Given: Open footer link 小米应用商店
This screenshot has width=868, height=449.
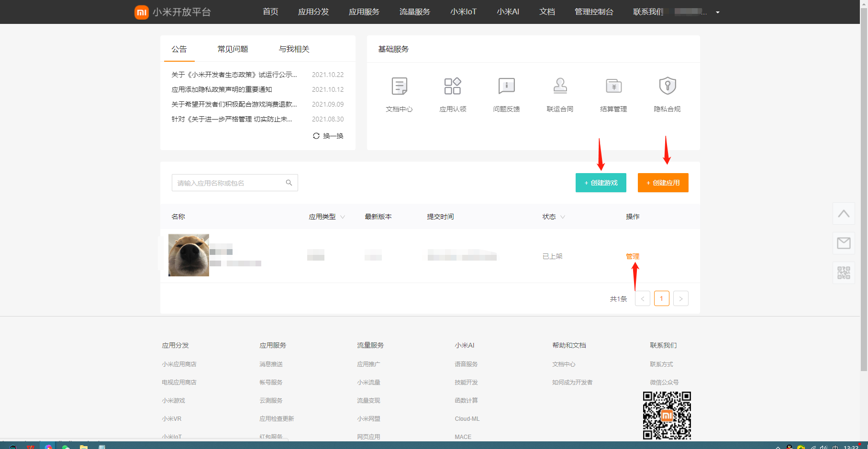Looking at the screenshot, I should point(179,364).
